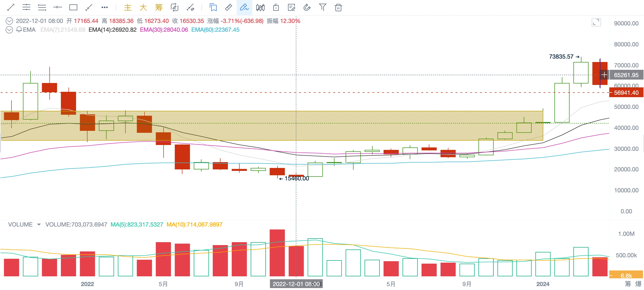Image resolution: width=644 pixels, height=290 pixels.
Task: Select the 主 indicator tab
Action: click(128, 8)
